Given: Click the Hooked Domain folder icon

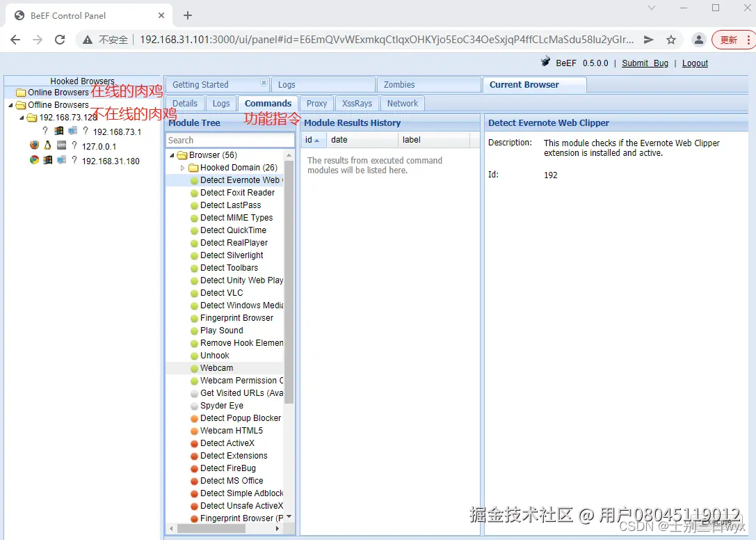Looking at the screenshot, I should 193,168.
